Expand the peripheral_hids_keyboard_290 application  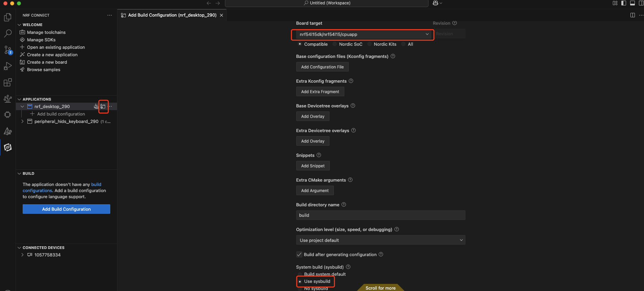(23, 121)
